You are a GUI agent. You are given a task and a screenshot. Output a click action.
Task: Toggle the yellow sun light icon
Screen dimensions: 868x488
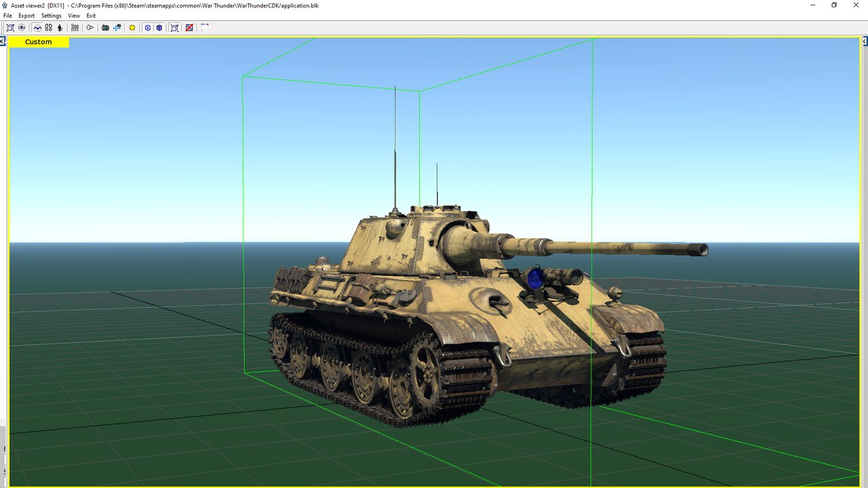[x=132, y=28]
